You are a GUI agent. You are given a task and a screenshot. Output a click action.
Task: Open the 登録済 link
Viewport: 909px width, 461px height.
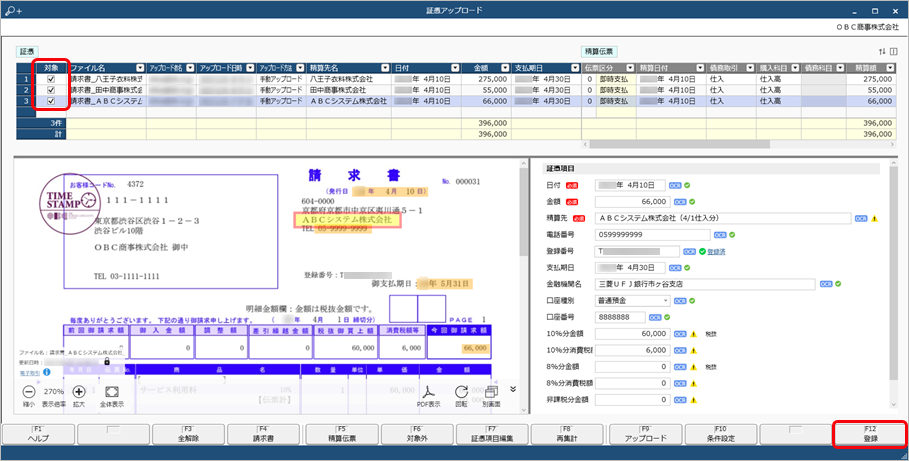[717, 252]
